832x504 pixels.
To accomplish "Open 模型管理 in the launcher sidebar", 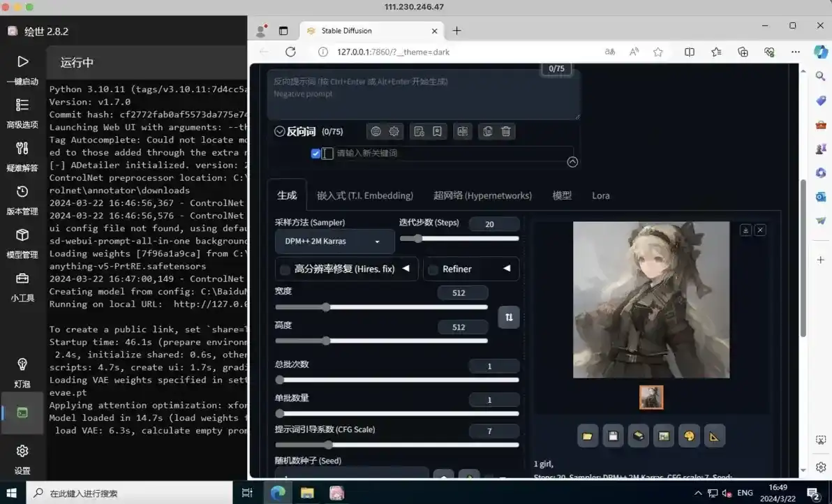I will [22, 244].
